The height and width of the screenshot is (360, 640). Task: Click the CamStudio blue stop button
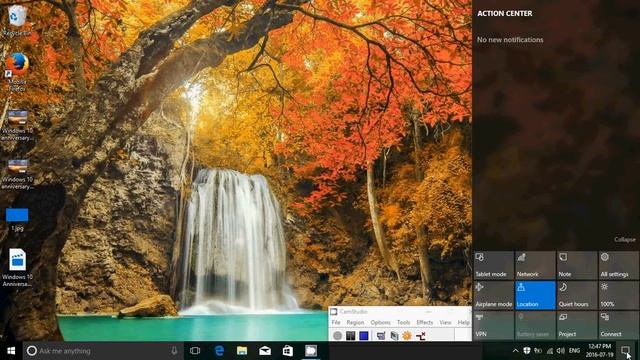[x=364, y=336]
